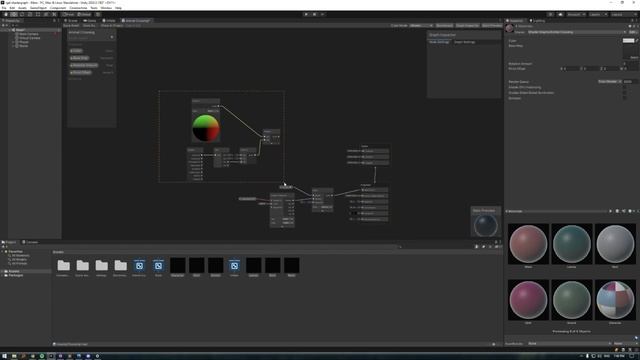Toggle the Emission checkbox

624,98
